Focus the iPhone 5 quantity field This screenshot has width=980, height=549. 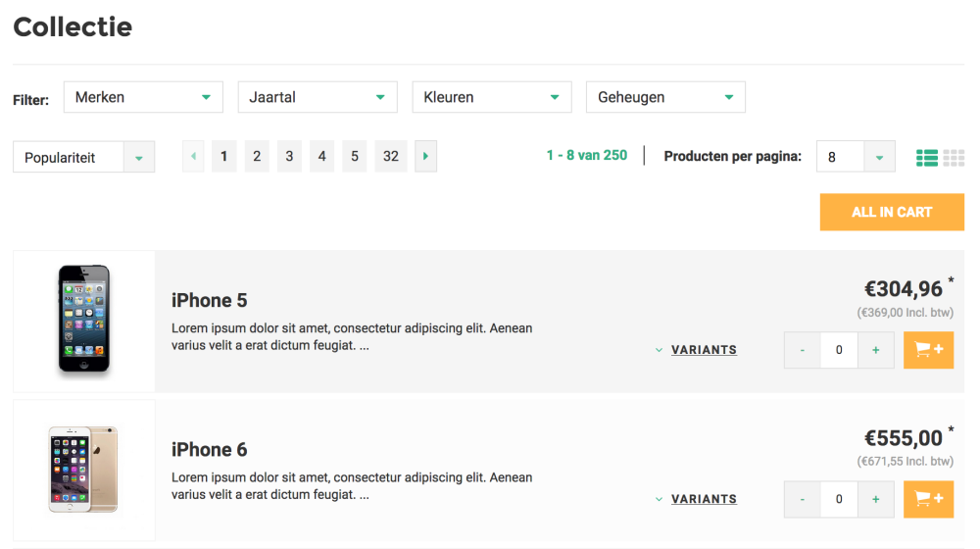click(839, 350)
